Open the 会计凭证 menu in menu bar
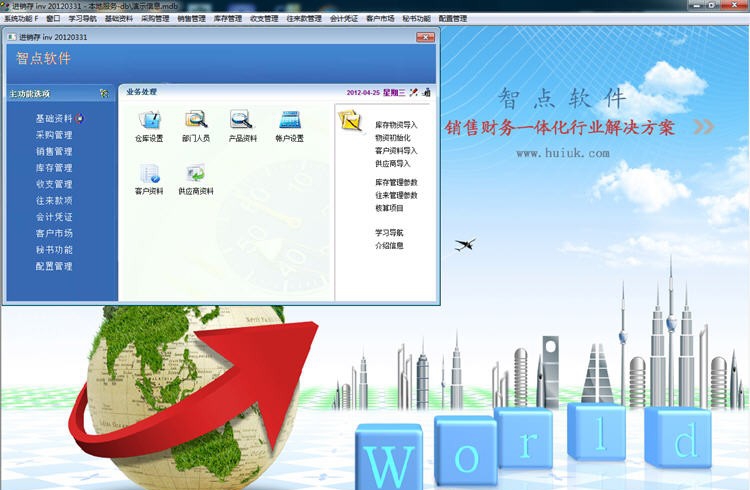The width and height of the screenshot is (750, 490). 343,19
